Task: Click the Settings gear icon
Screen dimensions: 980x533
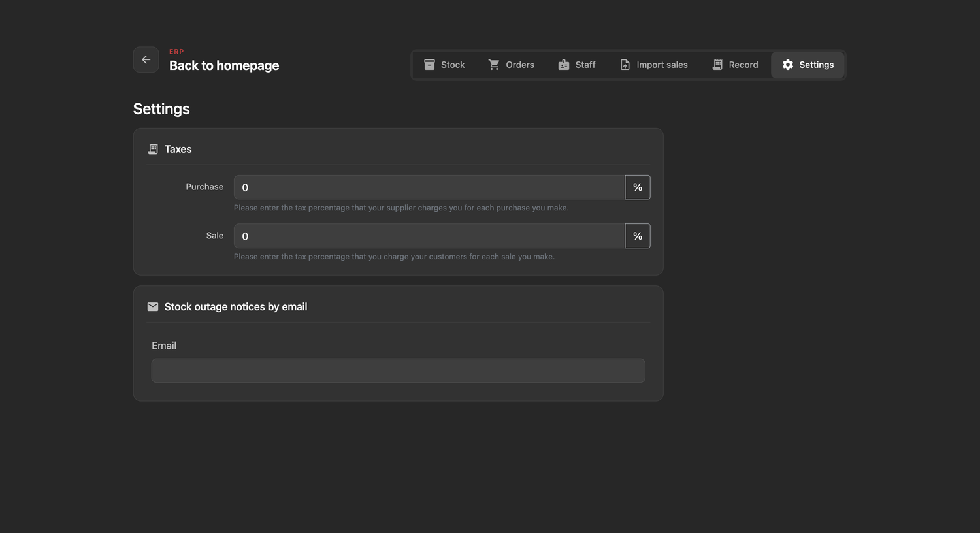Action: (788, 65)
